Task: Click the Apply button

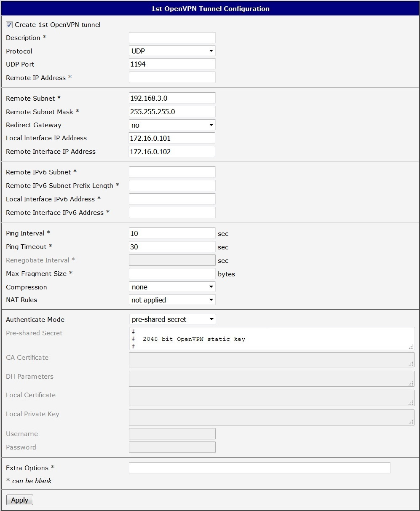Action: point(20,500)
